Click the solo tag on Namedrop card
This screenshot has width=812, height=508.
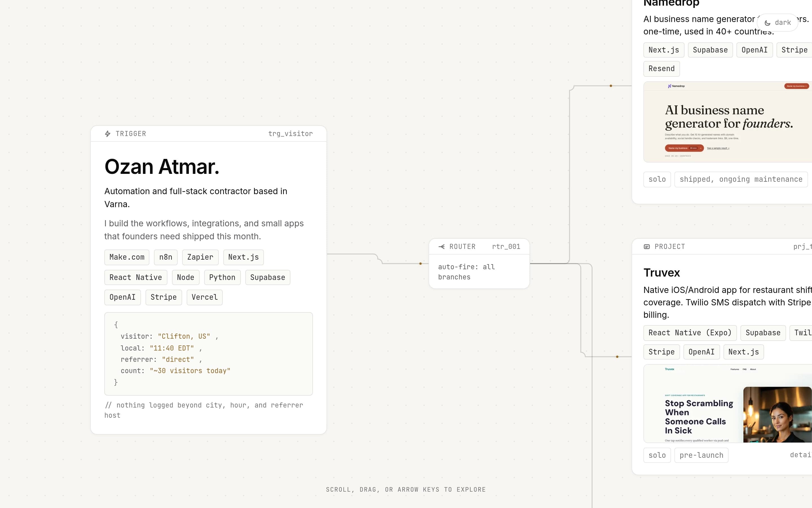click(657, 179)
